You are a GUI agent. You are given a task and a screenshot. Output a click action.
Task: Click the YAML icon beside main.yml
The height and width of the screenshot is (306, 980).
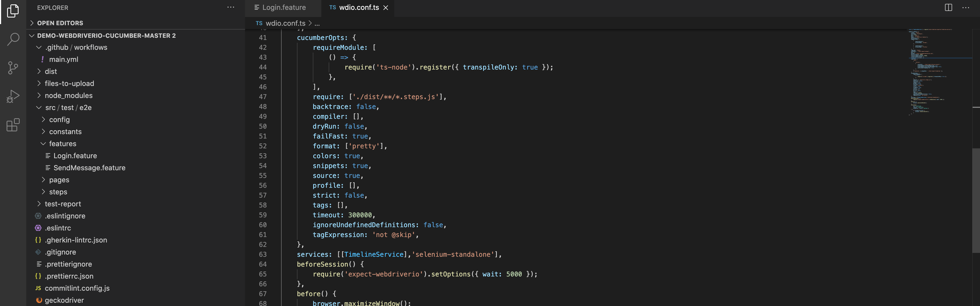[x=43, y=59]
